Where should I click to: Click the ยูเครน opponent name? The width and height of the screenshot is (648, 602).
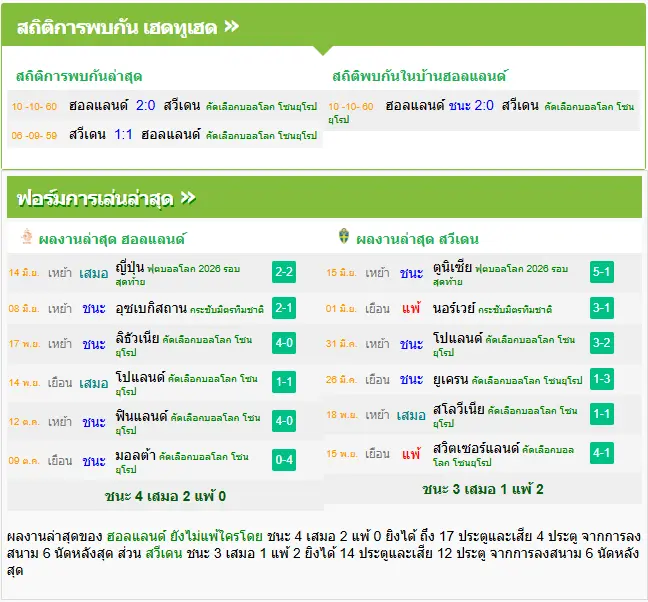click(450, 379)
